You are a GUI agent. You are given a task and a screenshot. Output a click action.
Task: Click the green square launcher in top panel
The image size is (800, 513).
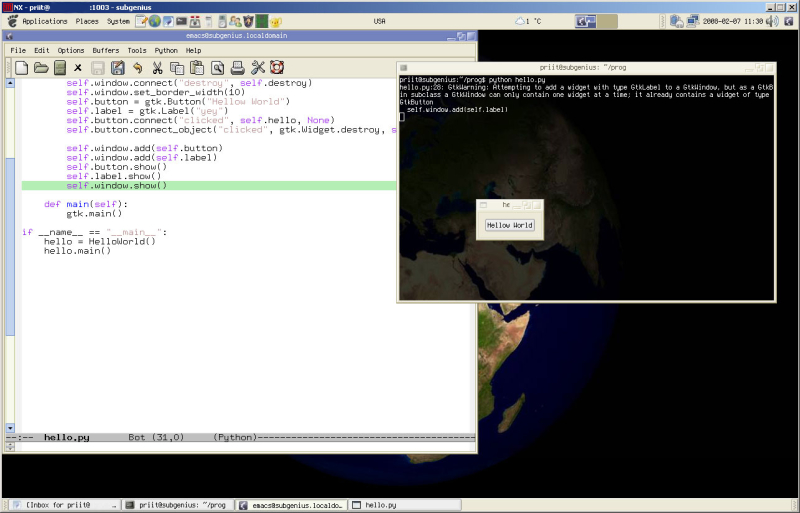(261, 21)
